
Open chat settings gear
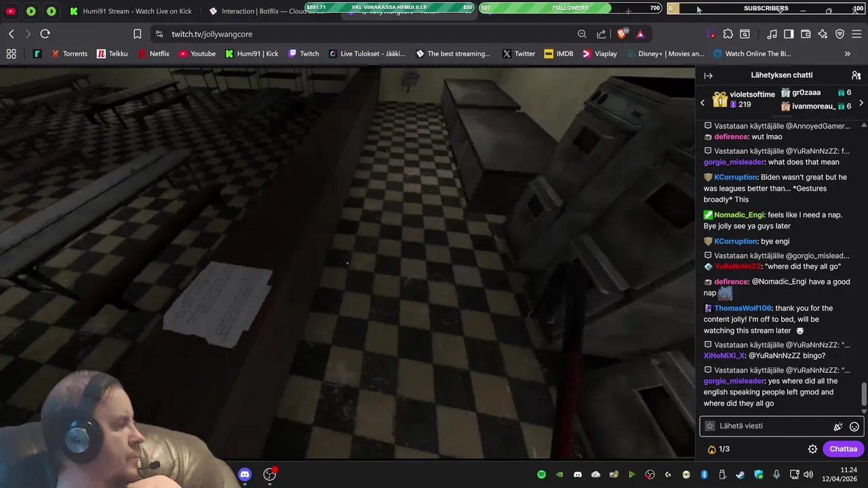(812, 449)
